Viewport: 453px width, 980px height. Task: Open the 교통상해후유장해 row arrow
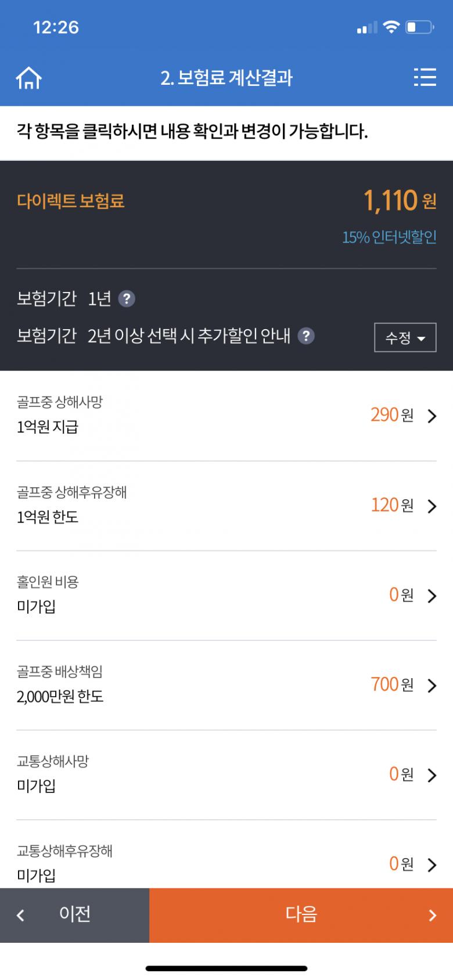432,864
